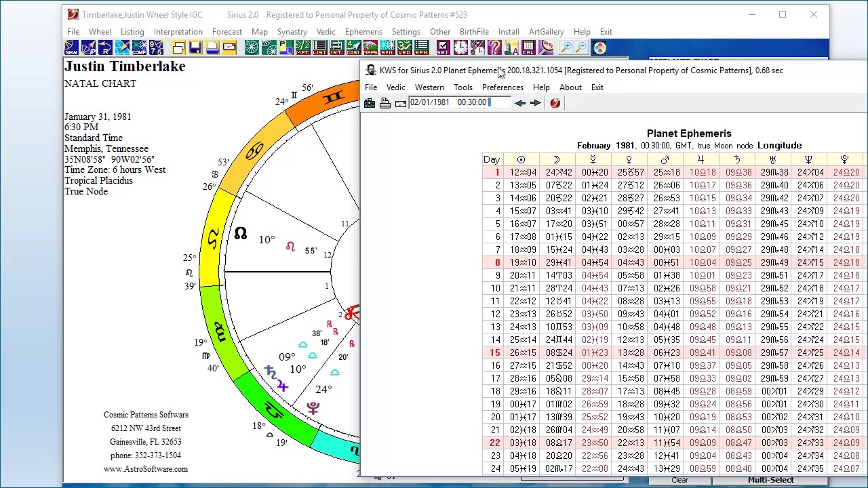Viewport: 868px width, 488px height.
Task: Open the EPH ephemeris icon
Action: coord(421,48)
